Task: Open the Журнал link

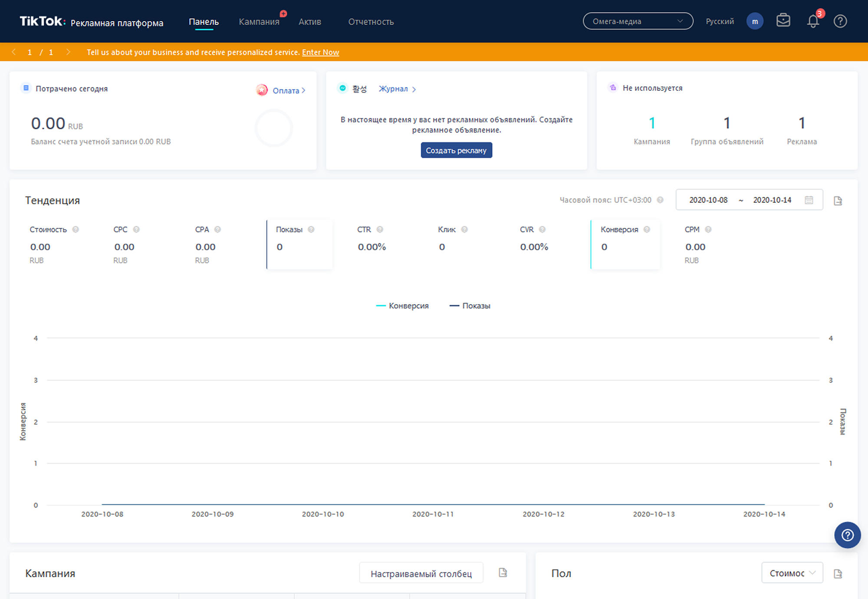Action: [397, 89]
